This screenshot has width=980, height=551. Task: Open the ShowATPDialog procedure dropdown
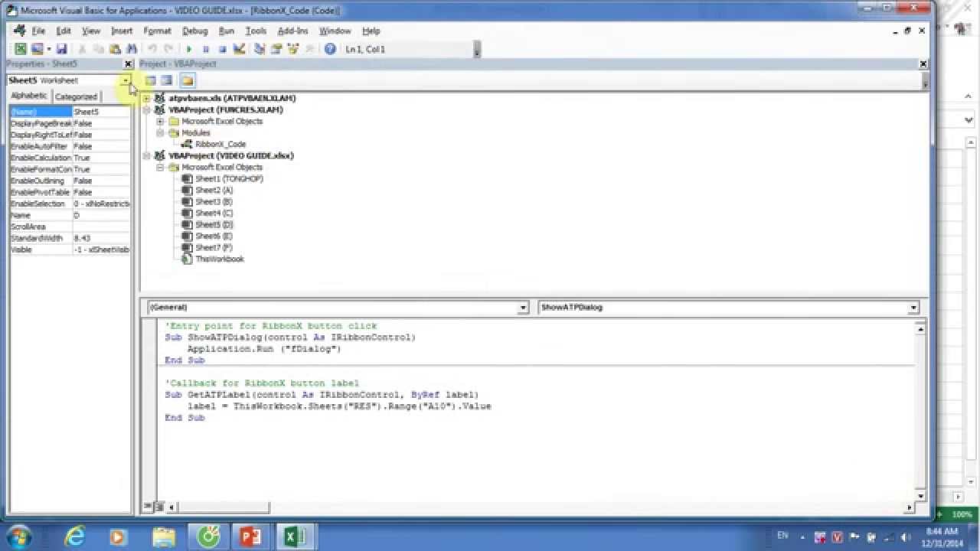pos(913,308)
